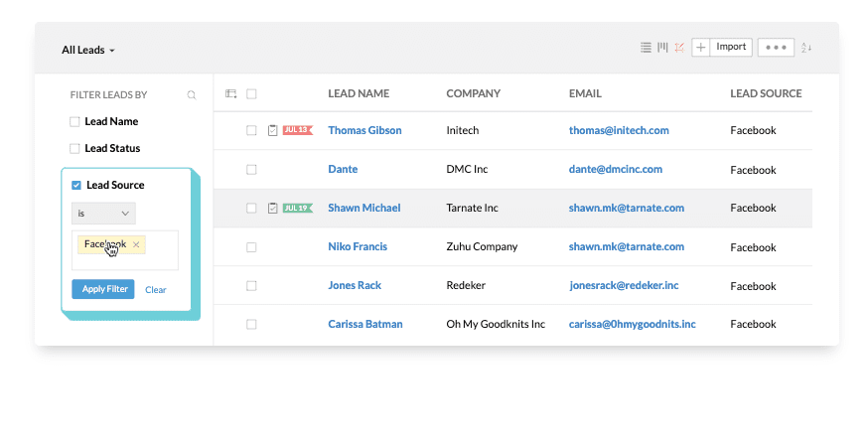Click COMPANY column header
This screenshot has width=868, height=447.
(x=474, y=93)
